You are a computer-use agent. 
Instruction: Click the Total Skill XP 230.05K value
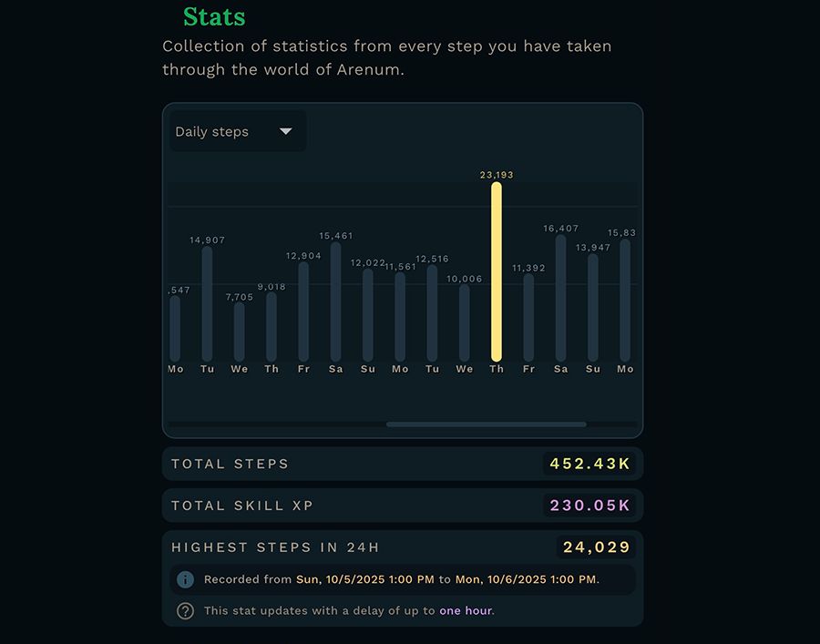coord(590,506)
